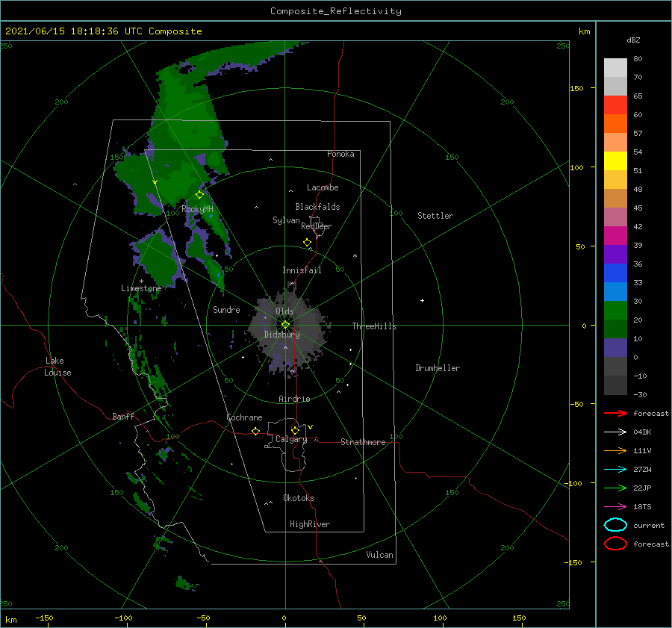This screenshot has width=672, height=628.
Task: Click the yellow diamond marker inside Calgary
Action: tap(295, 430)
